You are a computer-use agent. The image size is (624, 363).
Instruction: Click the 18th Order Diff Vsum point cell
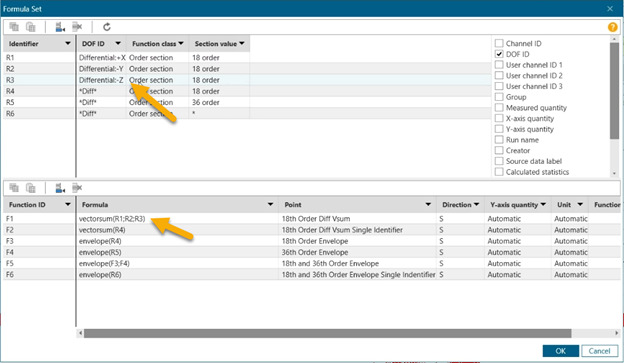click(x=358, y=219)
